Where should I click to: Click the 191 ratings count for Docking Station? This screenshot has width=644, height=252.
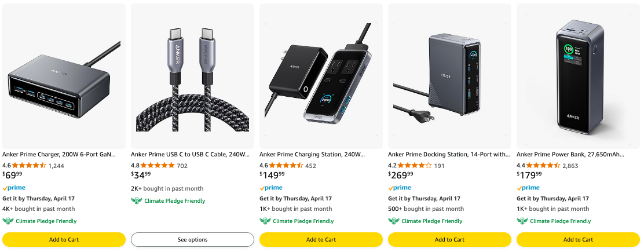click(x=439, y=166)
